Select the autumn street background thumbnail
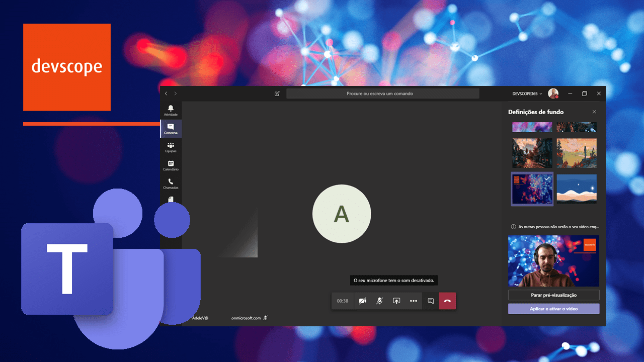644x362 pixels. tap(532, 153)
